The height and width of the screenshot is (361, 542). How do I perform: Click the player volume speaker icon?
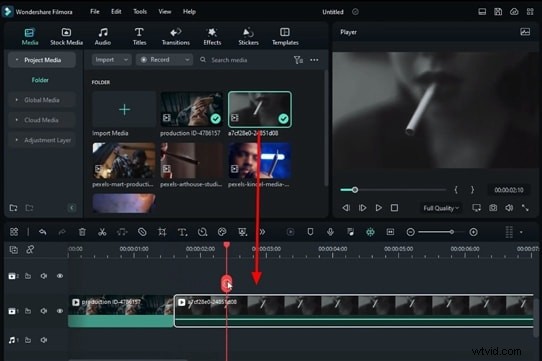(509, 208)
